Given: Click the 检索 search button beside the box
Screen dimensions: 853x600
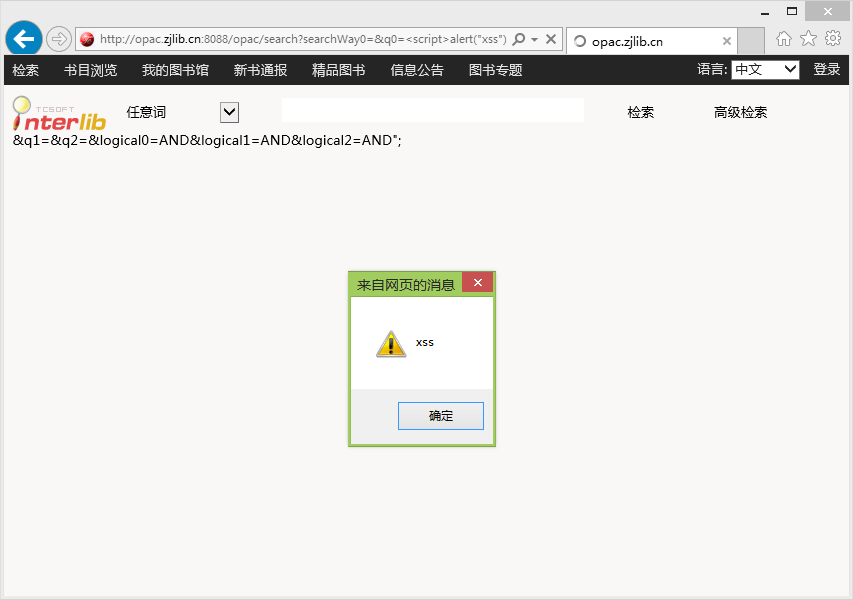Looking at the screenshot, I should point(640,113).
